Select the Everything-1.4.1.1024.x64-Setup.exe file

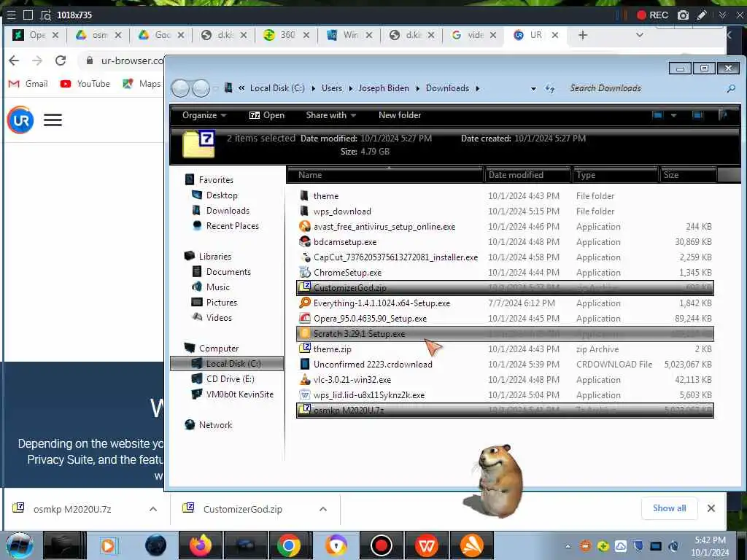382,303
